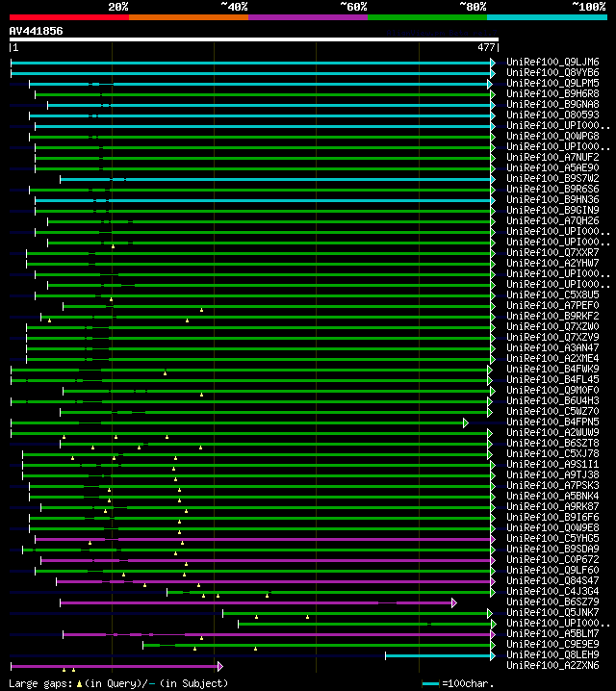Select the UniRef100_B9SDA9 hit label
The image size is (616, 691).
click(552, 549)
